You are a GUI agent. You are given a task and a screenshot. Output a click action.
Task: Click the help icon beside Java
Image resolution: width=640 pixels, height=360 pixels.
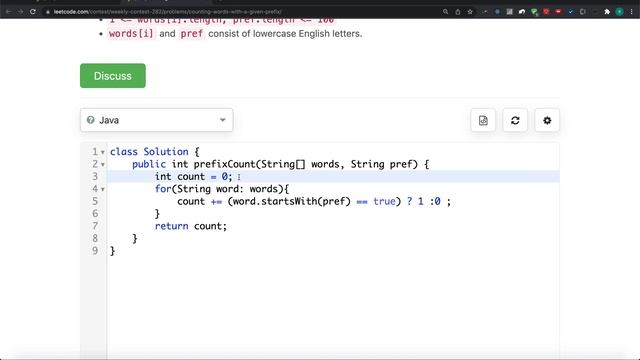click(x=91, y=120)
